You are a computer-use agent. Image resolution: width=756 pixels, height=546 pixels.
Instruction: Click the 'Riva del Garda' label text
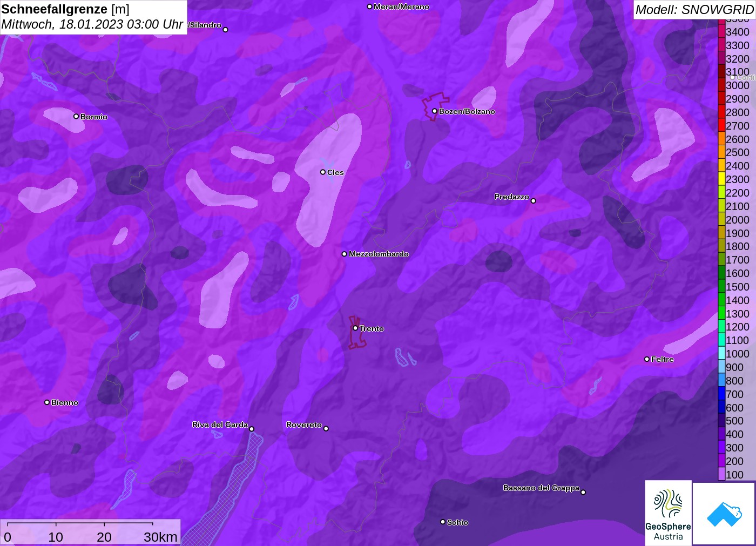pyautogui.click(x=220, y=424)
